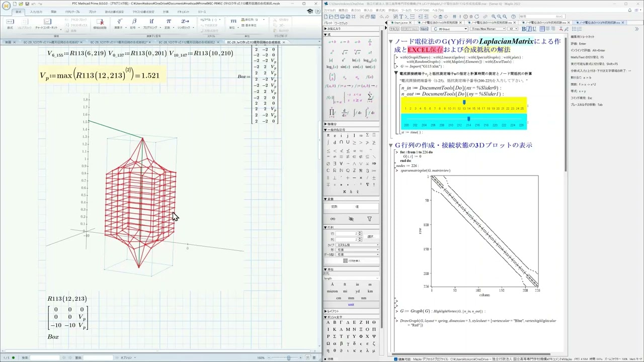Viewport: 644px width, 362px height.
Task: Insert capital Omega from the Greek palette
Action: pyautogui.click(x=329, y=343)
